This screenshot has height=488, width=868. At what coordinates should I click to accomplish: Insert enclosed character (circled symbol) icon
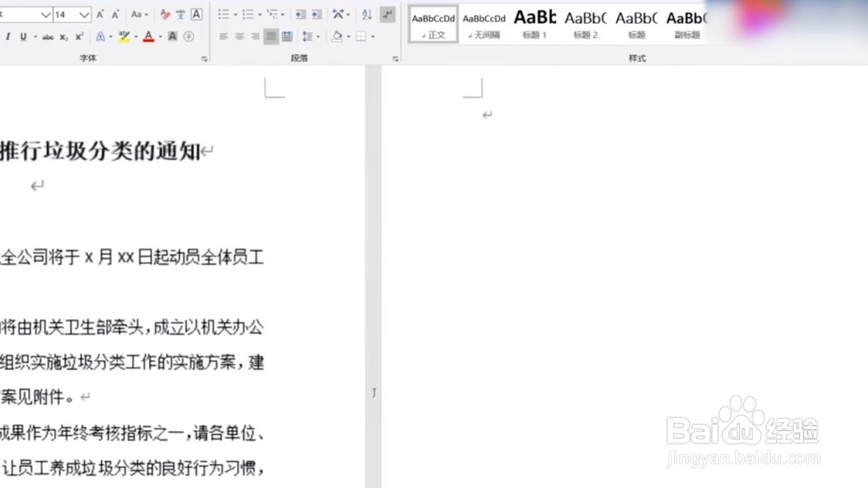click(189, 37)
